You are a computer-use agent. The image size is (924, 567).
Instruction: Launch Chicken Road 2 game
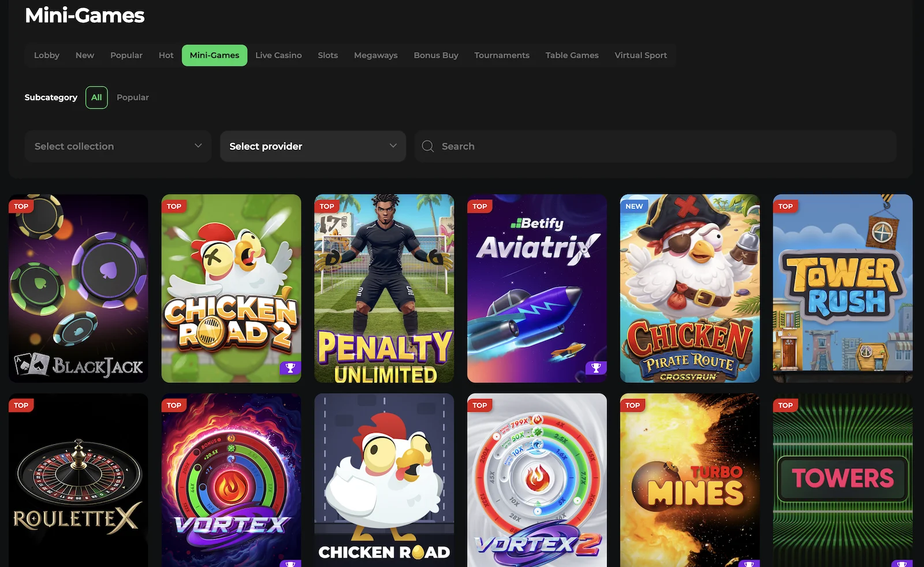coord(231,288)
